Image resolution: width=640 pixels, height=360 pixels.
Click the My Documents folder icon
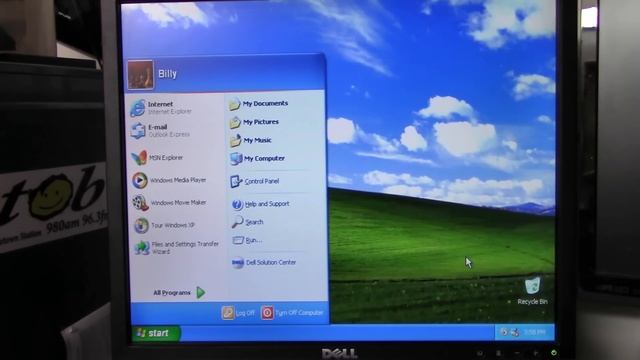[x=234, y=104]
